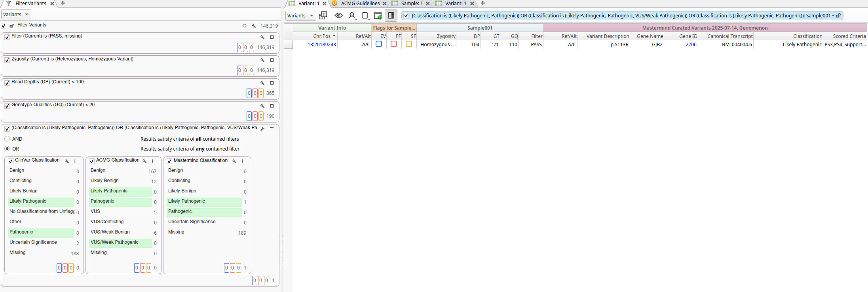Uncheck the Zygosity (Current) filter checkbox
868x292 pixels.
click(7, 60)
